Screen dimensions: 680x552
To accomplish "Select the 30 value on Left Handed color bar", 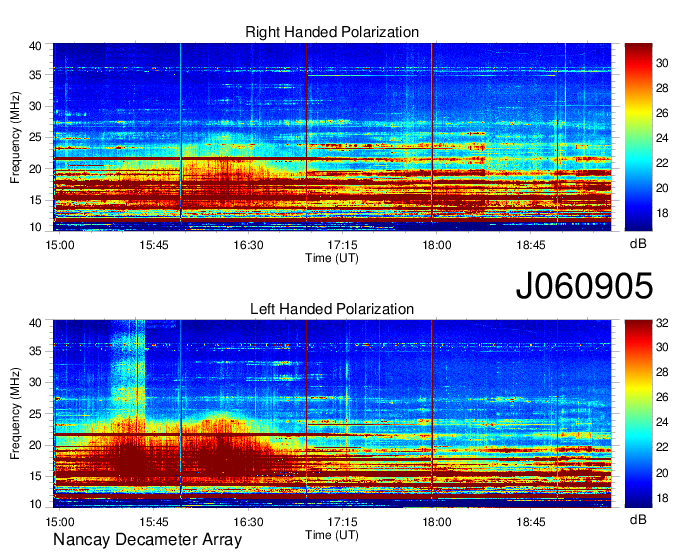I will click(x=662, y=347).
